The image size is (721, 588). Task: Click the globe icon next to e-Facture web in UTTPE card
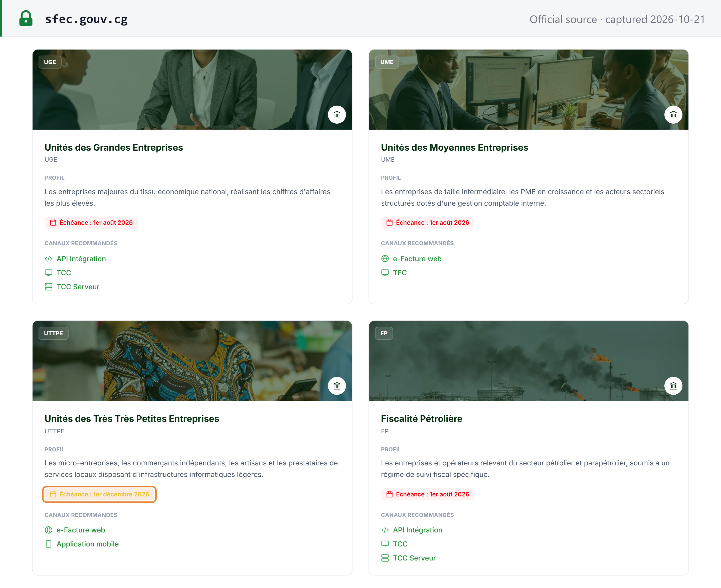(x=49, y=530)
